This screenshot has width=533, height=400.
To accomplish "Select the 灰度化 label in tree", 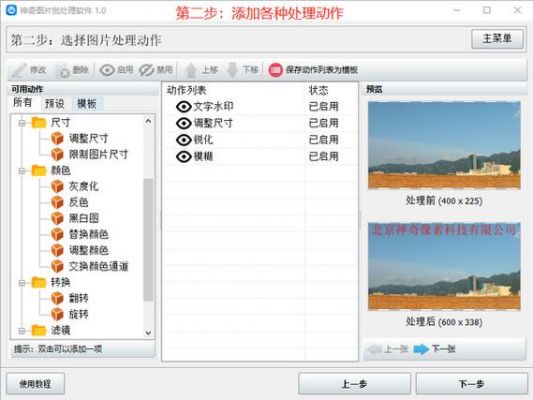I will tap(84, 187).
